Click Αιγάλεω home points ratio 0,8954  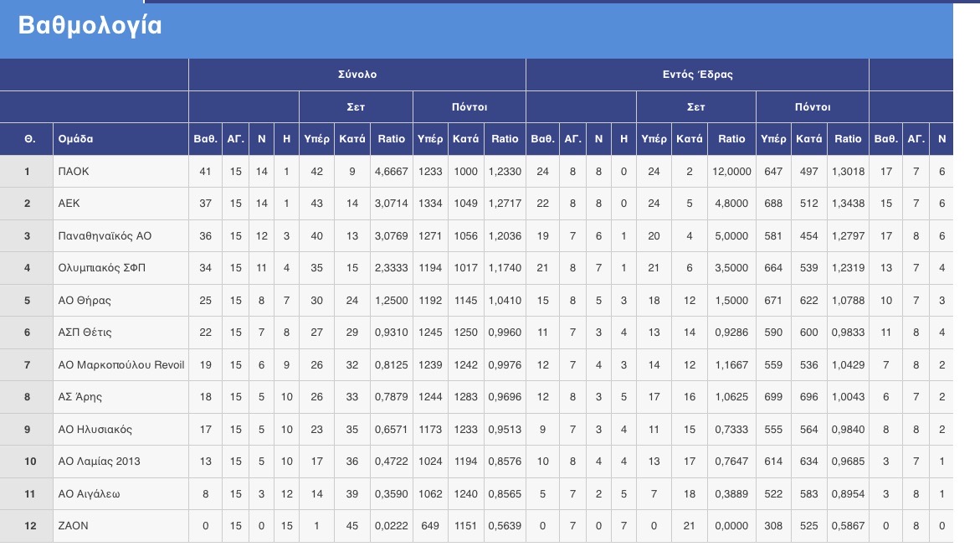point(848,494)
